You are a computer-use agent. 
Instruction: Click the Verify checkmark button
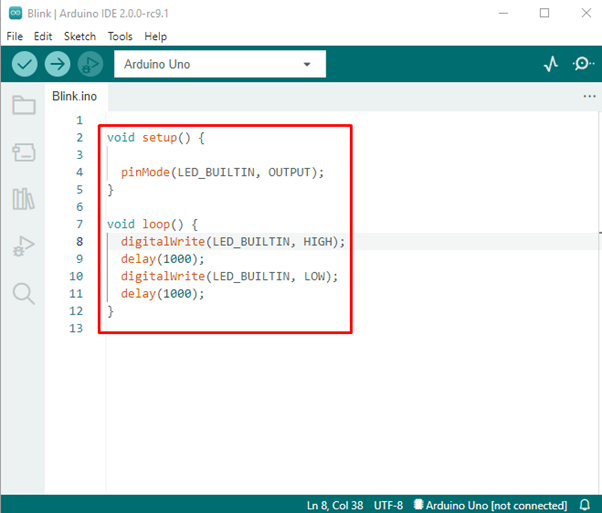[x=25, y=64]
